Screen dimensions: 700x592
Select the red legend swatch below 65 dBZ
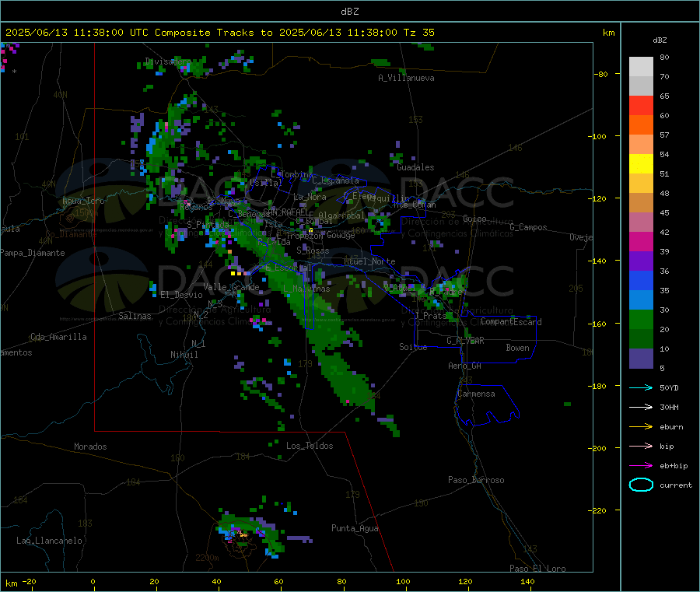point(641,105)
